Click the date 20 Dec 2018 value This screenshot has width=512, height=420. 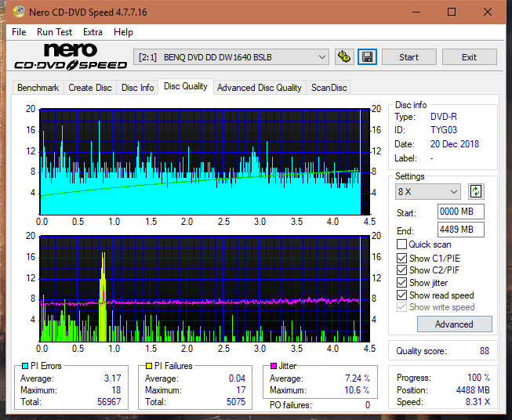coord(455,144)
